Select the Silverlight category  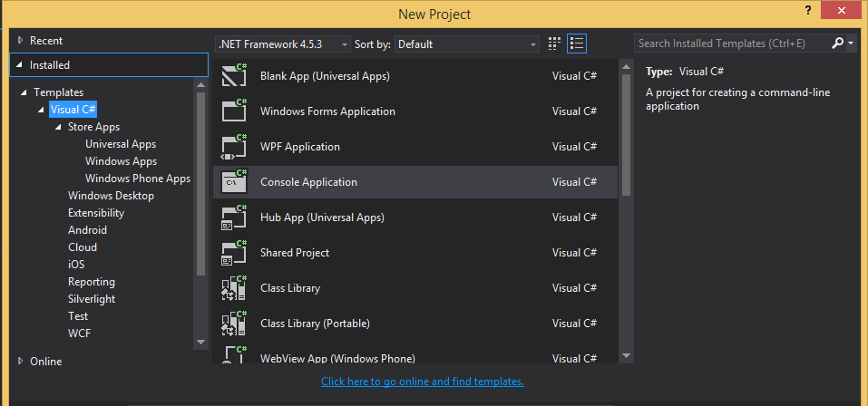(x=92, y=299)
